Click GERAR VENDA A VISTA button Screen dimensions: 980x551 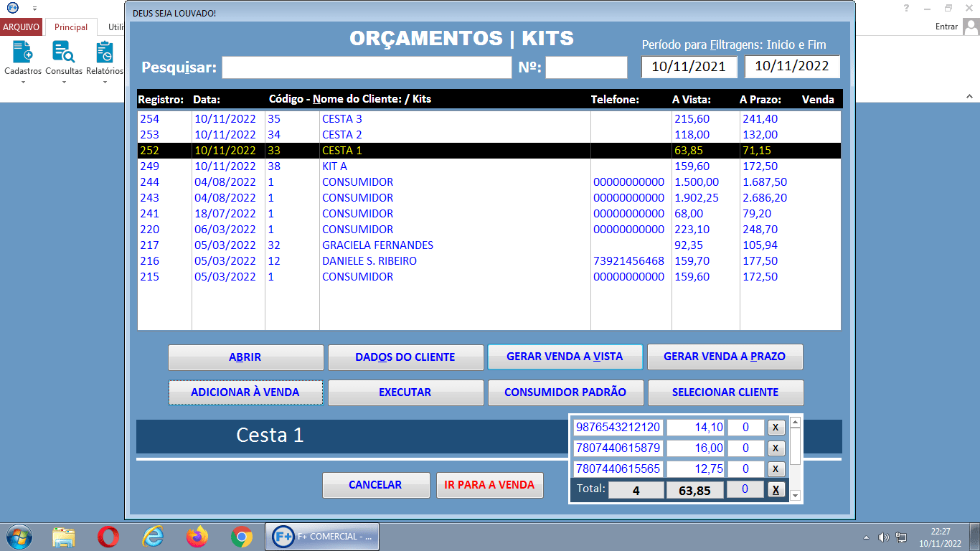(565, 357)
